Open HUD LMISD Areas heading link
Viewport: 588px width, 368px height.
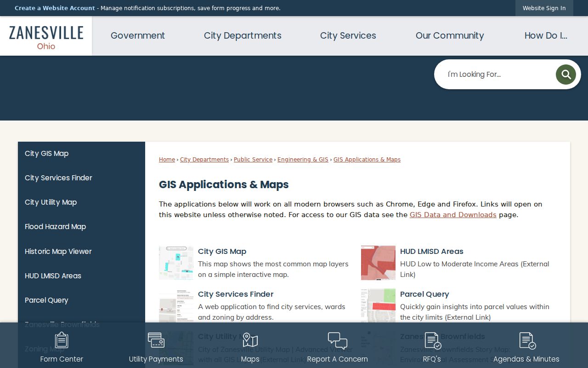[432, 252]
